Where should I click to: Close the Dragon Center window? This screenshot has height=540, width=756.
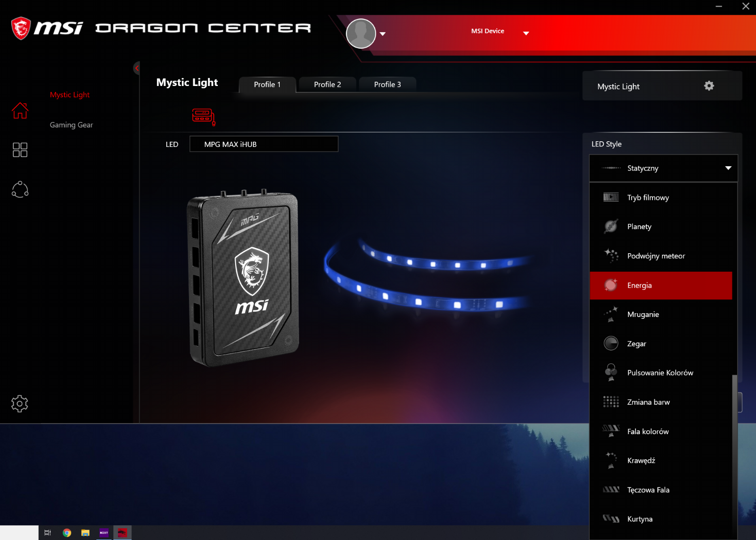coord(746,7)
